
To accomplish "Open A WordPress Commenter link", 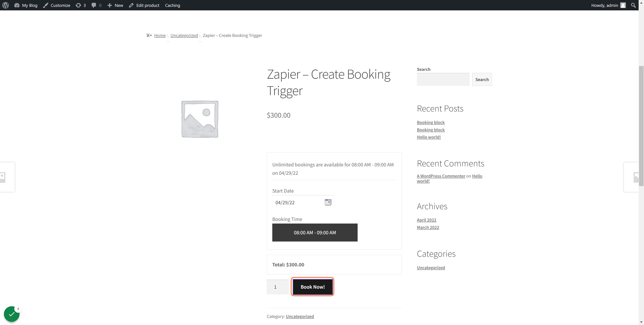I will pyautogui.click(x=441, y=176).
